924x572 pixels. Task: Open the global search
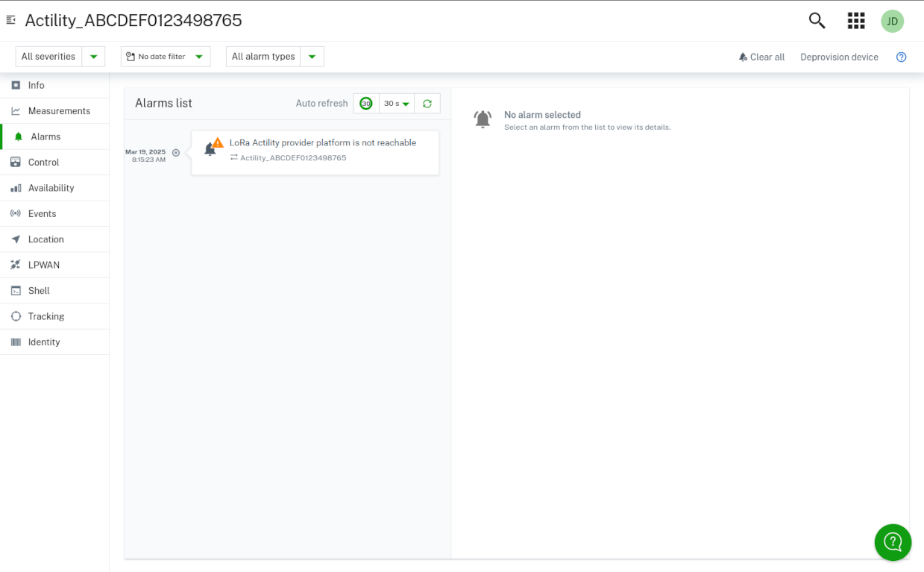tap(817, 20)
